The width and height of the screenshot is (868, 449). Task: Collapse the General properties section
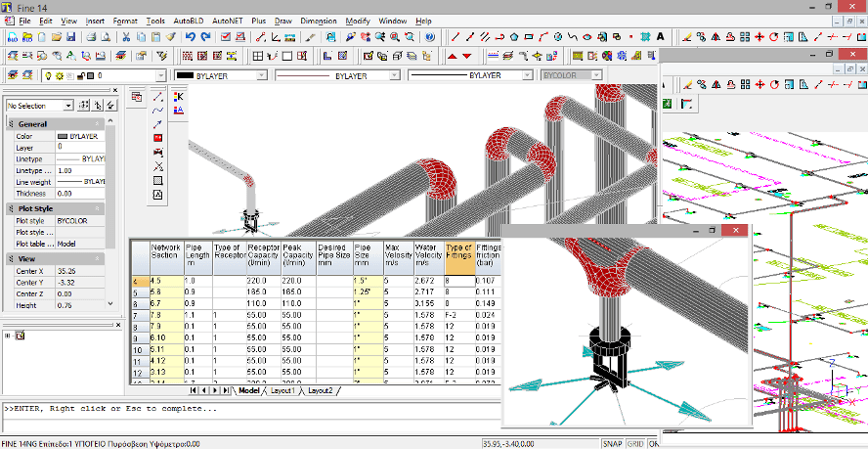pyautogui.click(x=11, y=124)
